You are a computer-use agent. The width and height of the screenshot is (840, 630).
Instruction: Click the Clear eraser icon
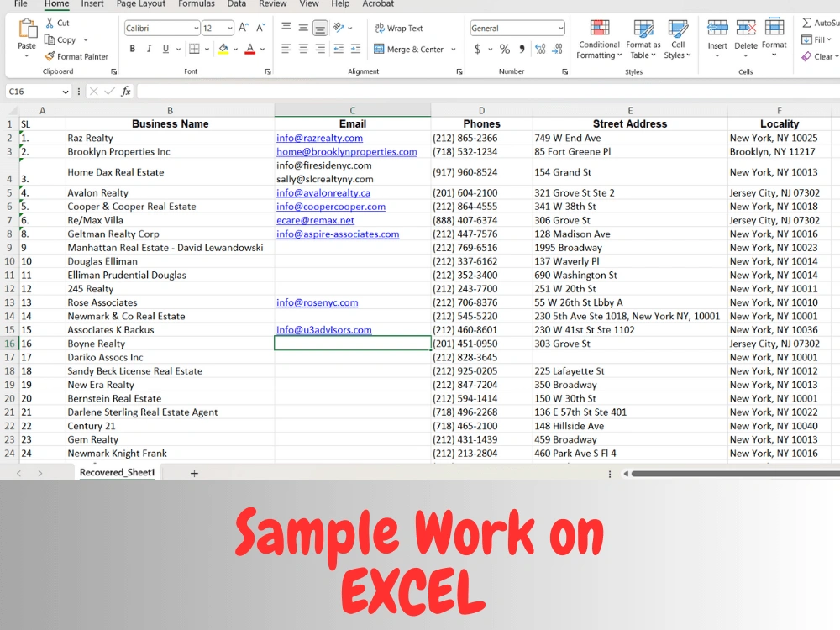806,56
